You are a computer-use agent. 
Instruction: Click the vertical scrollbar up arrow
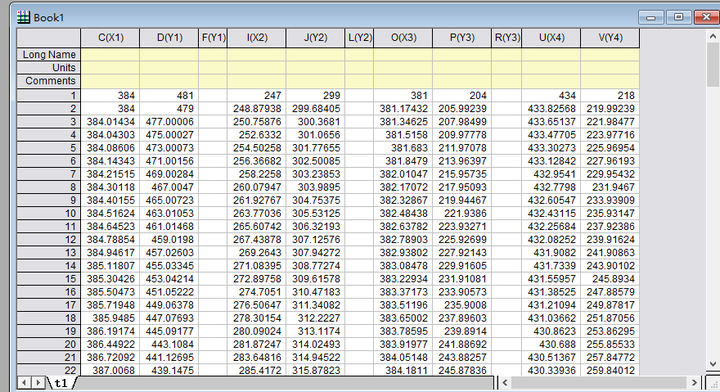[x=713, y=36]
